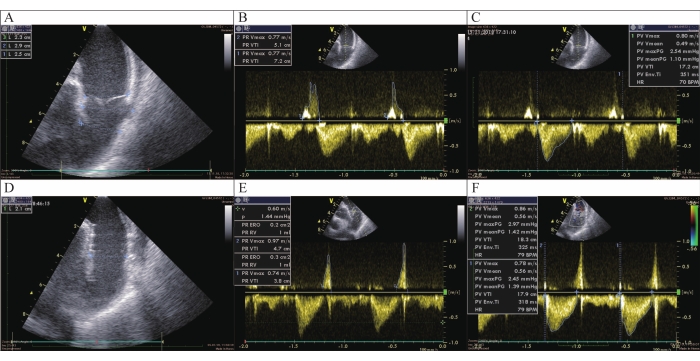Click the round icon in panel B's results header
Screen dimensions: 700x361
239,28
